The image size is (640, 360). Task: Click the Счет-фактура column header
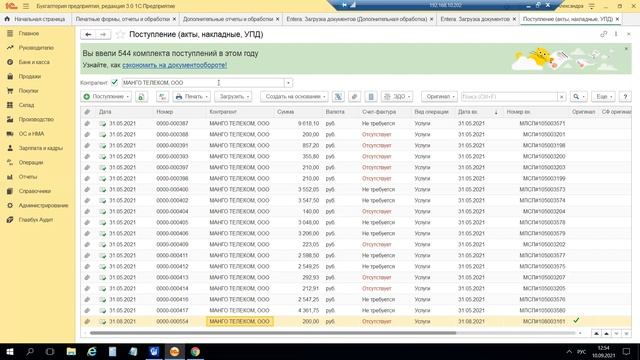379,111
